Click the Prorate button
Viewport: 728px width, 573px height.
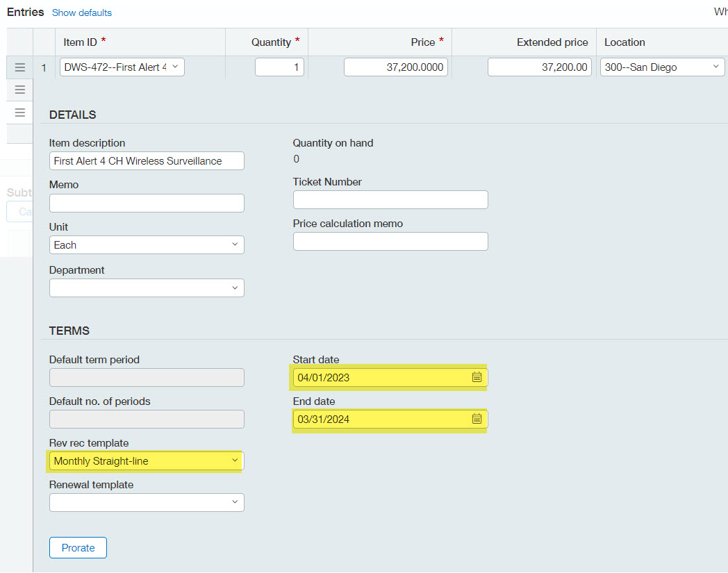point(78,547)
